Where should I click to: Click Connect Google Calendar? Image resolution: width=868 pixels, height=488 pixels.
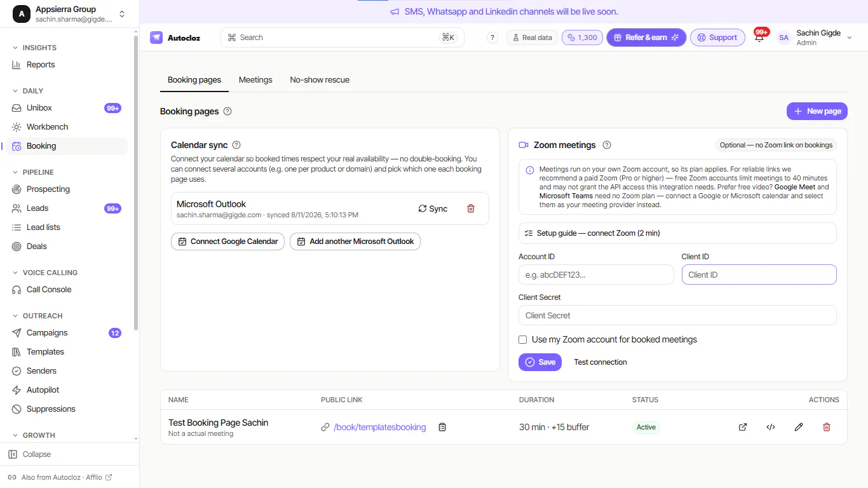pos(228,241)
